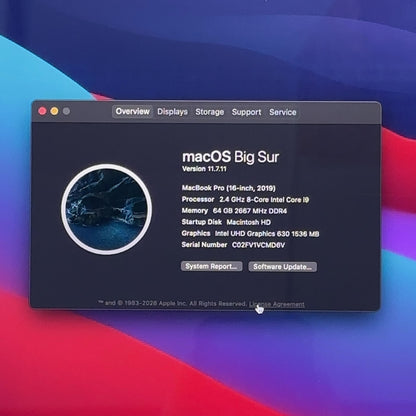The height and width of the screenshot is (416, 416).
Task: Minimize window with the yellow button
Action: (x=54, y=111)
